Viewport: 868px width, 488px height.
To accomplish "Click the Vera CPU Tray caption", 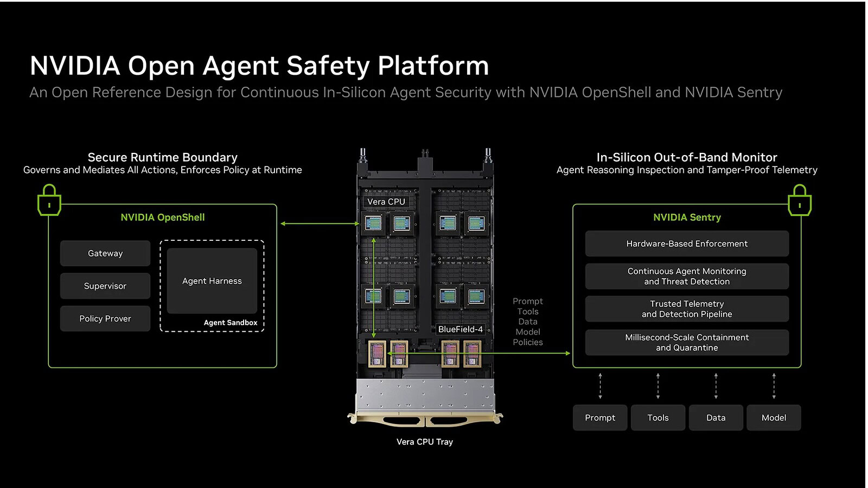I will pos(425,442).
